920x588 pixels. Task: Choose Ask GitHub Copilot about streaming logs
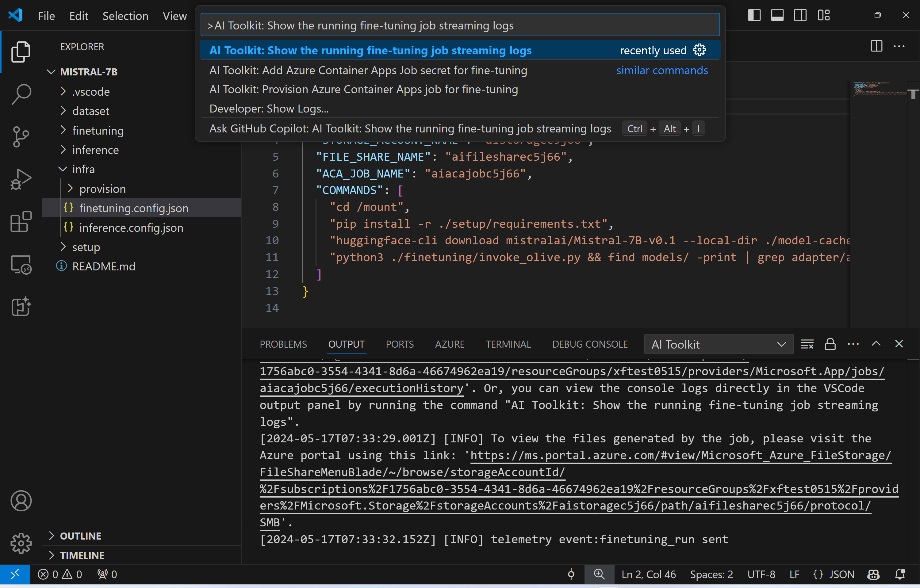coord(460,129)
